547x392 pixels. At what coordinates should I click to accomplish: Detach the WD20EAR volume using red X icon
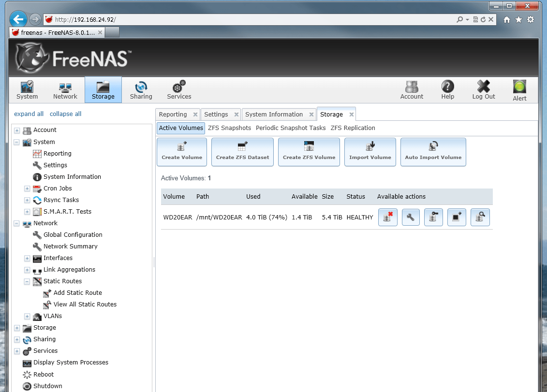387,217
